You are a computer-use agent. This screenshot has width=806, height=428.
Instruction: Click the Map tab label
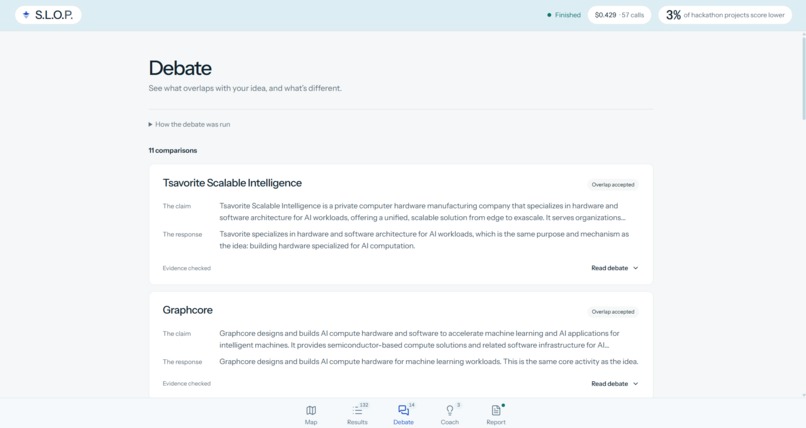coord(311,422)
